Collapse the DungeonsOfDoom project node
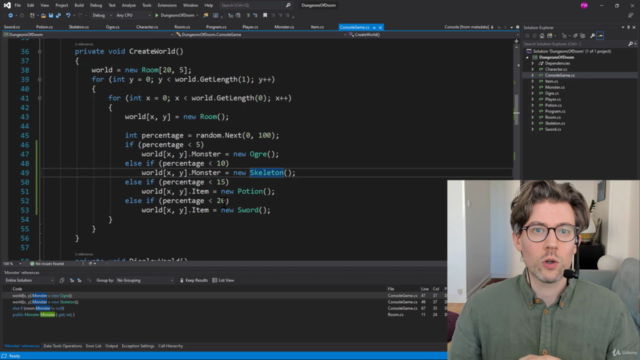This screenshot has width=640, height=360. click(x=527, y=58)
